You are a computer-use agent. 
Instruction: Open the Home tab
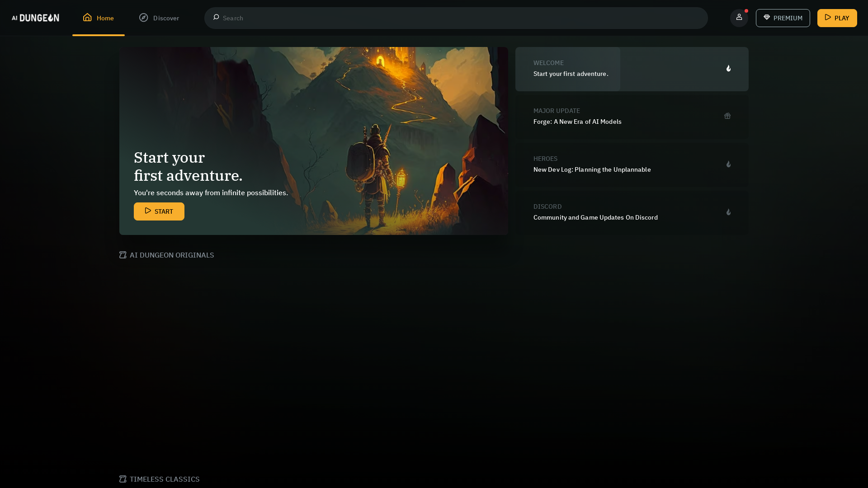pos(99,18)
